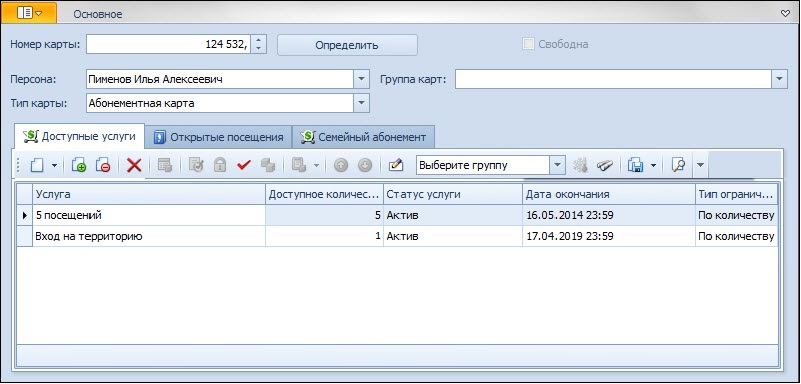Click the save diskette icon

[x=636, y=165]
